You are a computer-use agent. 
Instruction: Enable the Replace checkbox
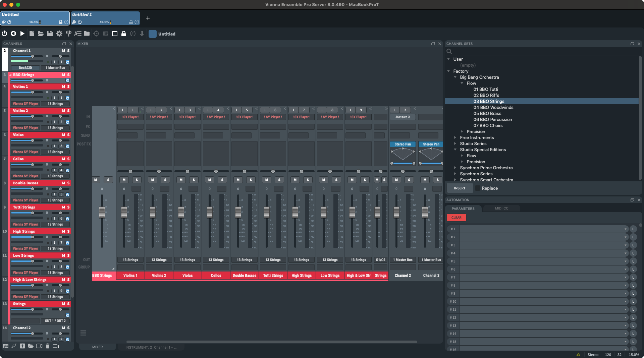478,188
